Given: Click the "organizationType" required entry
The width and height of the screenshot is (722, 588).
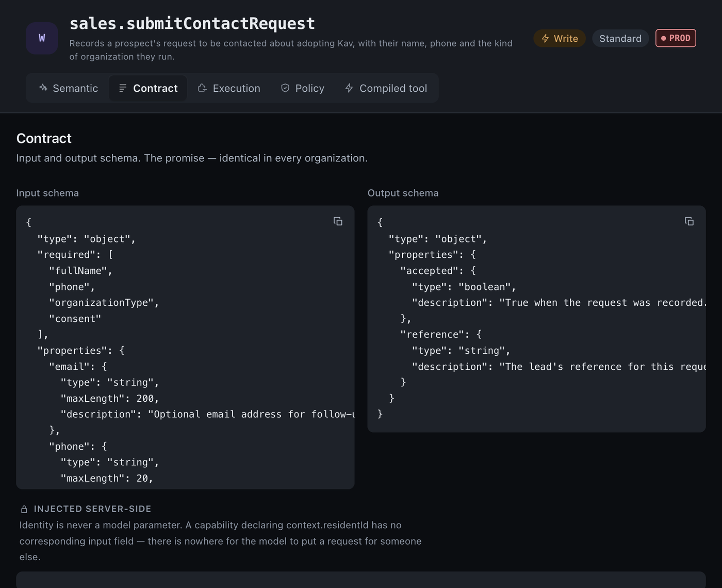Looking at the screenshot, I should 104,303.
